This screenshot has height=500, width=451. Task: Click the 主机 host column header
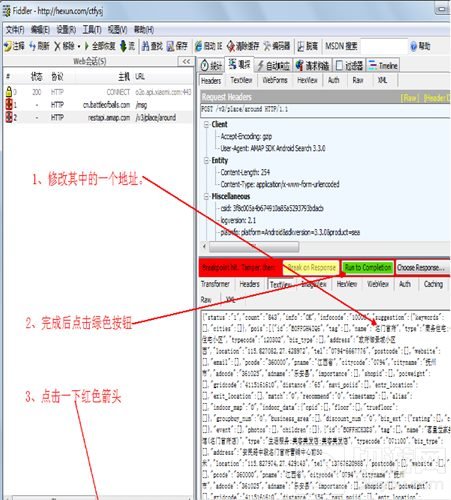point(124,77)
